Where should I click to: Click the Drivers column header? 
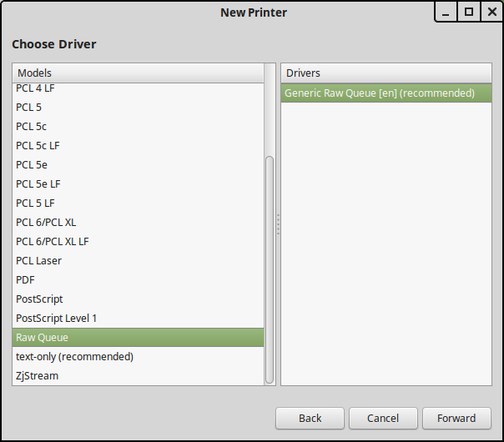tap(386, 73)
